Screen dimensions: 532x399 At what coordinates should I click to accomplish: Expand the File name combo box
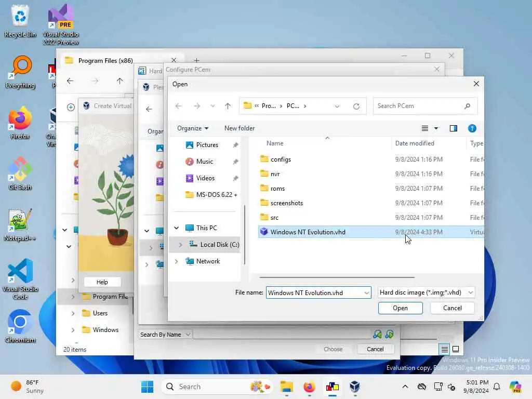pyautogui.click(x=367, y=293)
